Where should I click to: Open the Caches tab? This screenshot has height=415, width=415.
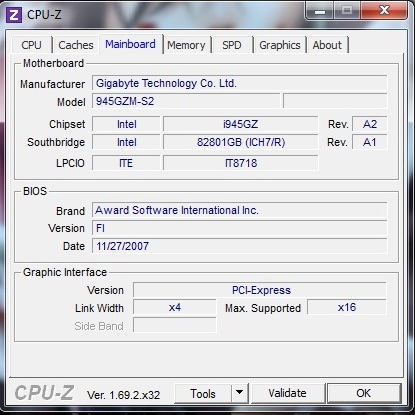[76, 45]
